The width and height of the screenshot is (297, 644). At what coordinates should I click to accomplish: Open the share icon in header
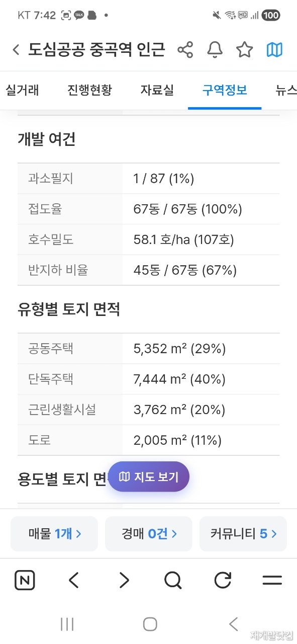pos(185,50)
